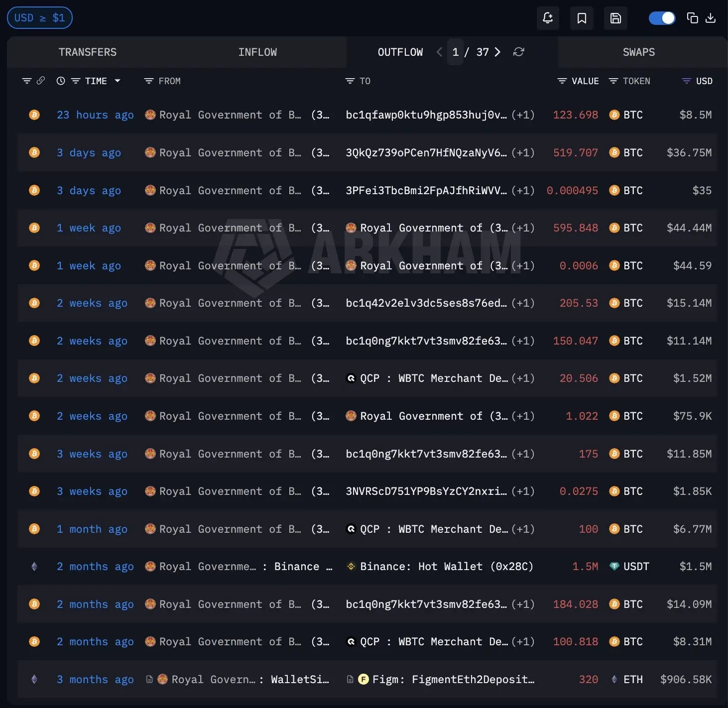
Task: Click the USD ≥ $1 filter chip
Action: coord(40,18)
